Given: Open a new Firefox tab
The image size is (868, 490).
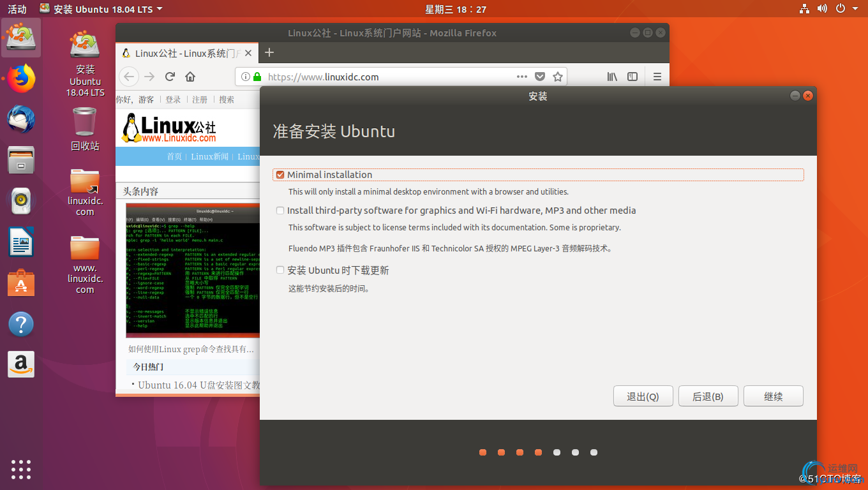Looking at the screenshot, I should 269,53.
